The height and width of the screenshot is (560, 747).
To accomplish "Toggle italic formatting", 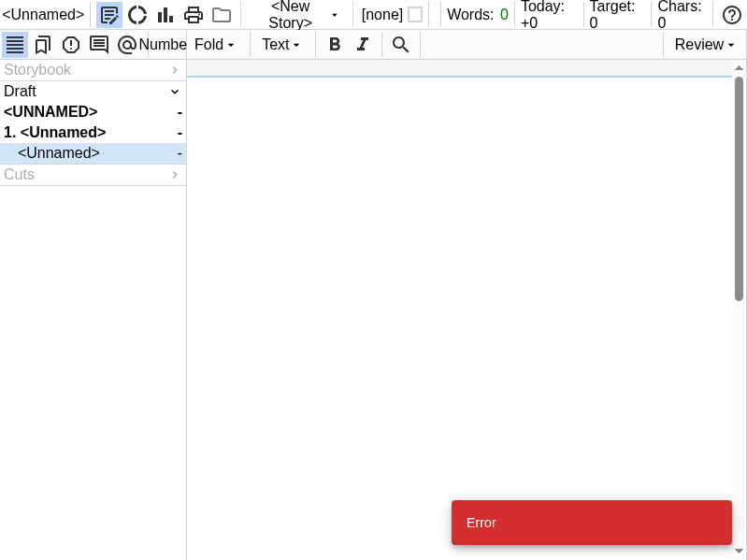I will 363,44.
